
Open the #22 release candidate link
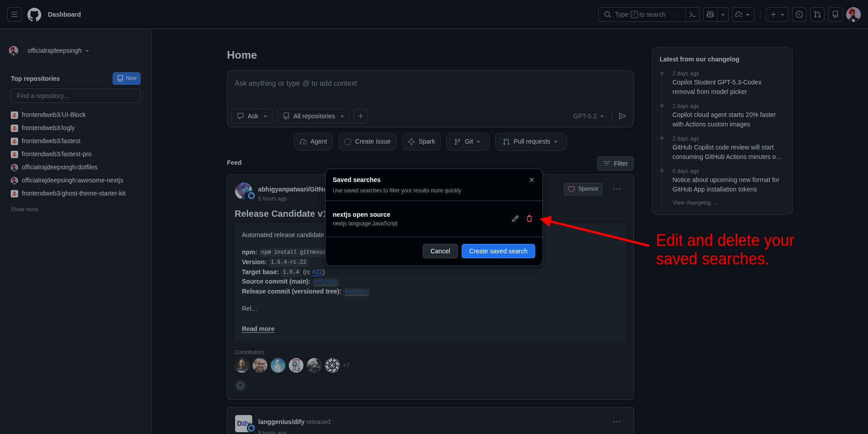[317, 272]
